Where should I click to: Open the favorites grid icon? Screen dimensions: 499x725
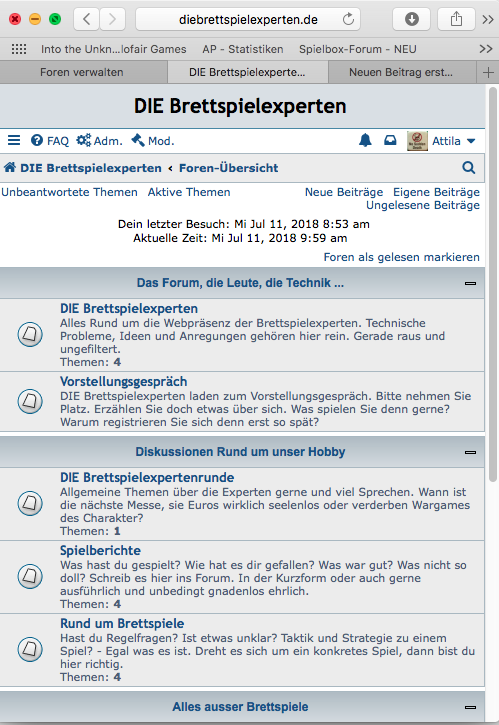pos(18,49)
